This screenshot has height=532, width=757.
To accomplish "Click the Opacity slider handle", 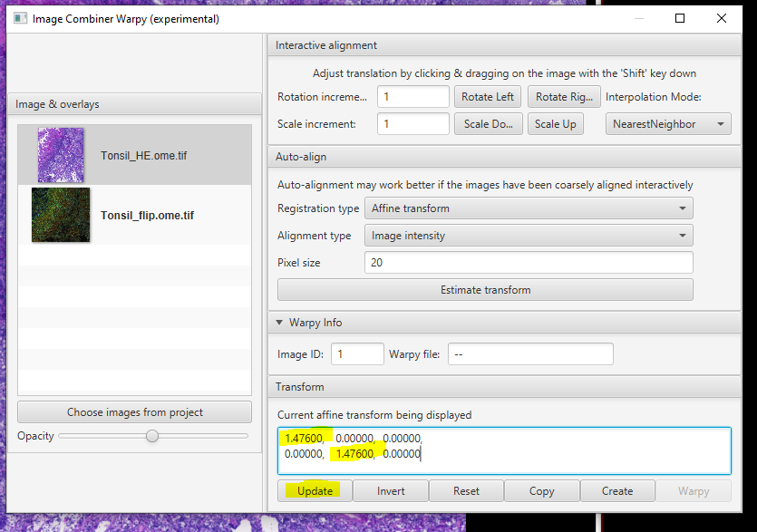I will (152, 436).
